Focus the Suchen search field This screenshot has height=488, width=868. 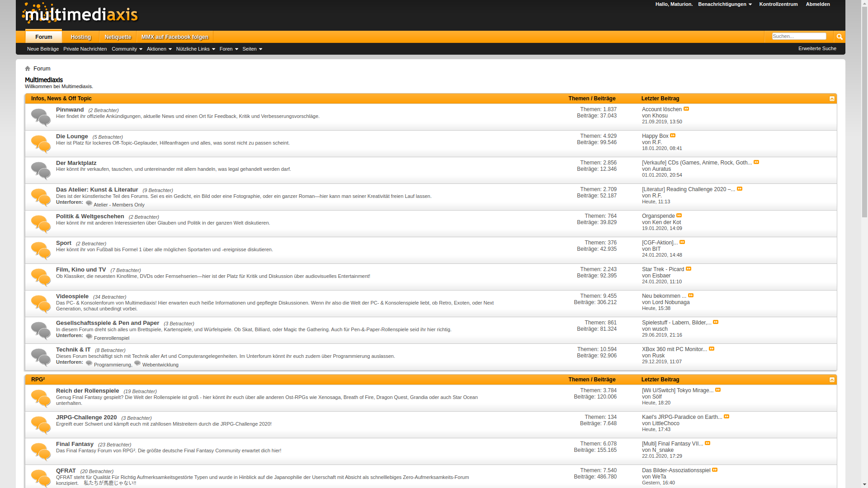tap(799, 36)
